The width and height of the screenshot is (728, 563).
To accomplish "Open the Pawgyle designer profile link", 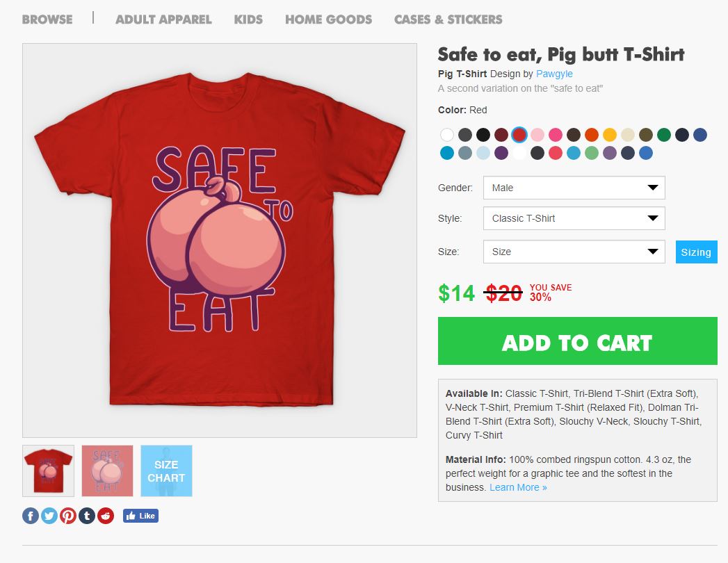I will click(554, 74).
